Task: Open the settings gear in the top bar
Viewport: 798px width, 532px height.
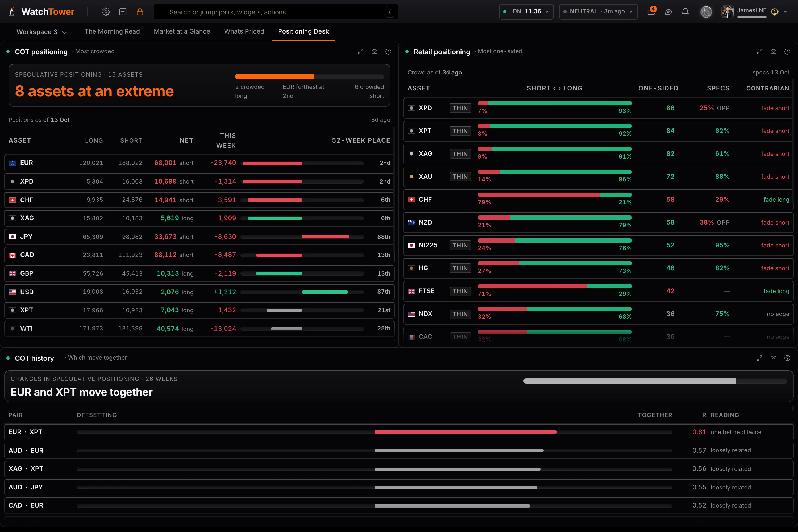Action: click(x=106, y=12)
